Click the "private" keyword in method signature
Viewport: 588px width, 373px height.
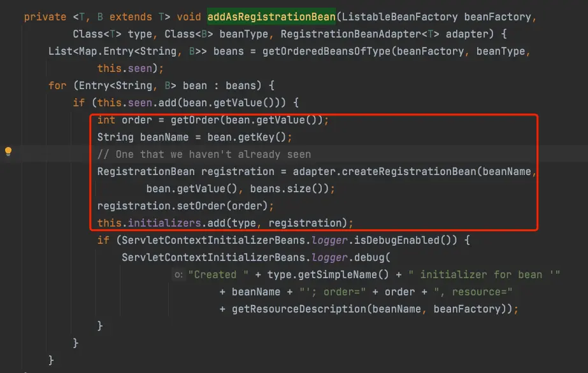(44, 17)
